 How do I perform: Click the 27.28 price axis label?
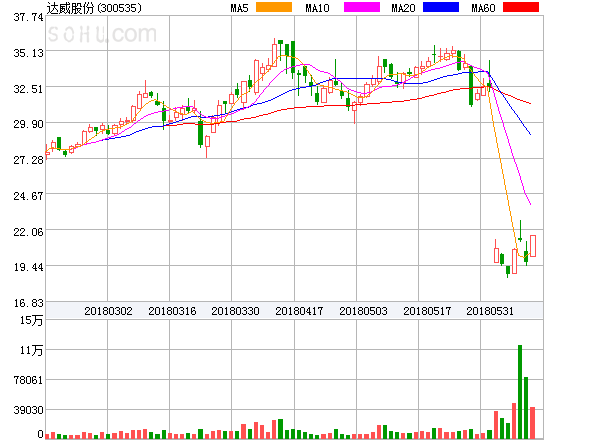tap(28, 160)
